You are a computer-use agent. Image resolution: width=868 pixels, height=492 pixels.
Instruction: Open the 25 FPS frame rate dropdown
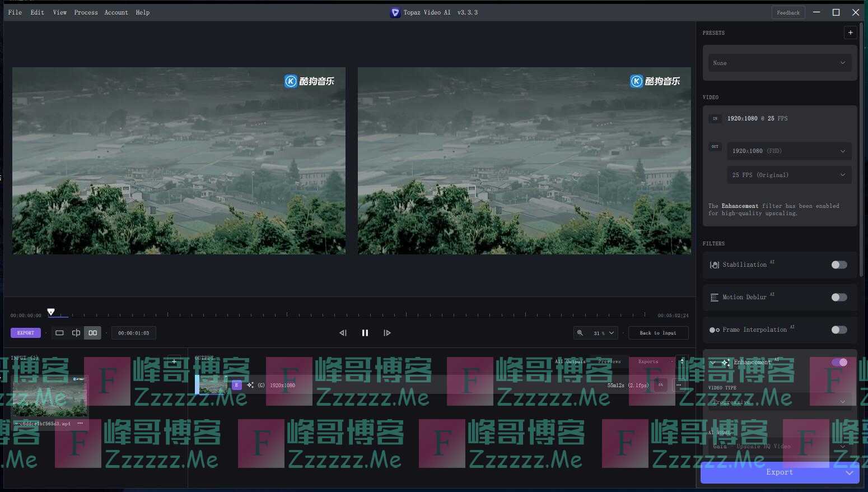[x=788, y=175]
